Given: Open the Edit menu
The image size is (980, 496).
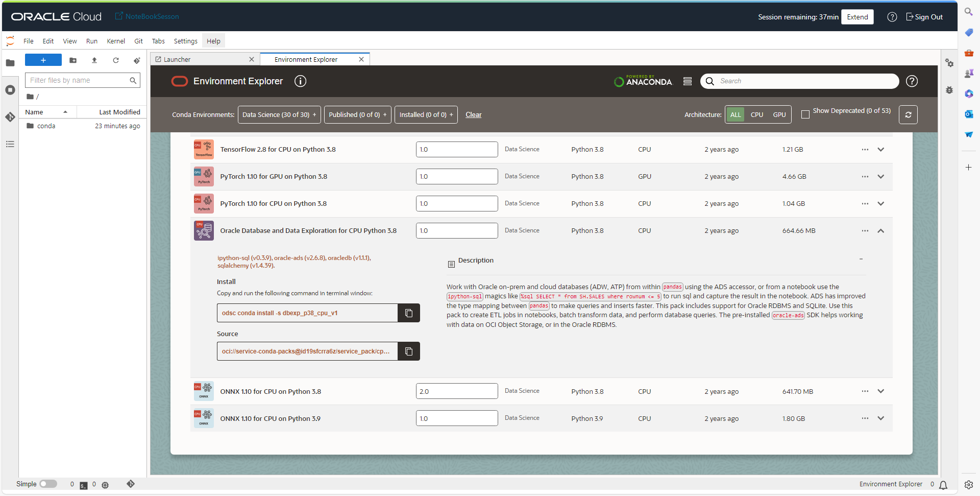Looking at the screenshot, I should click(48, 41).
